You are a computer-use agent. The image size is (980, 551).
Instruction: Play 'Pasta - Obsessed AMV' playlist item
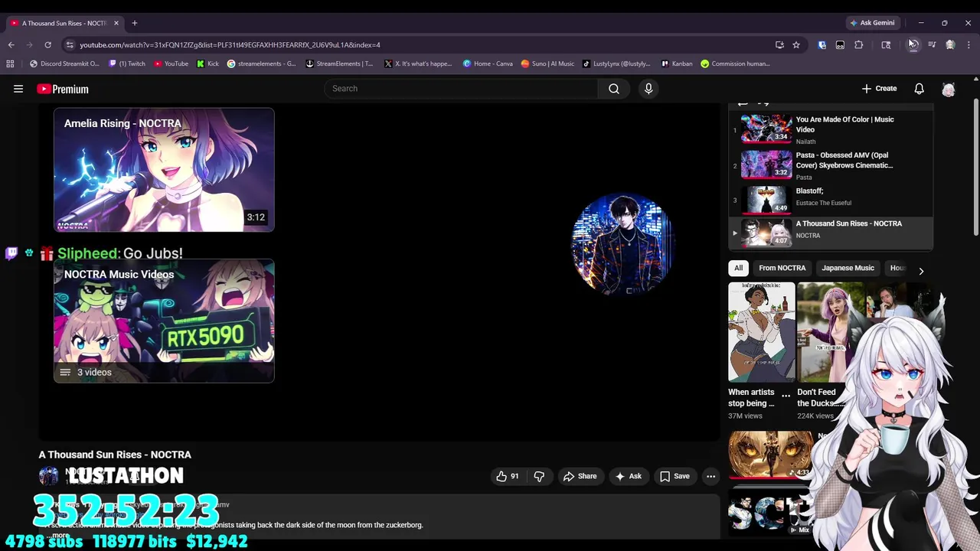tap(831, 165)
